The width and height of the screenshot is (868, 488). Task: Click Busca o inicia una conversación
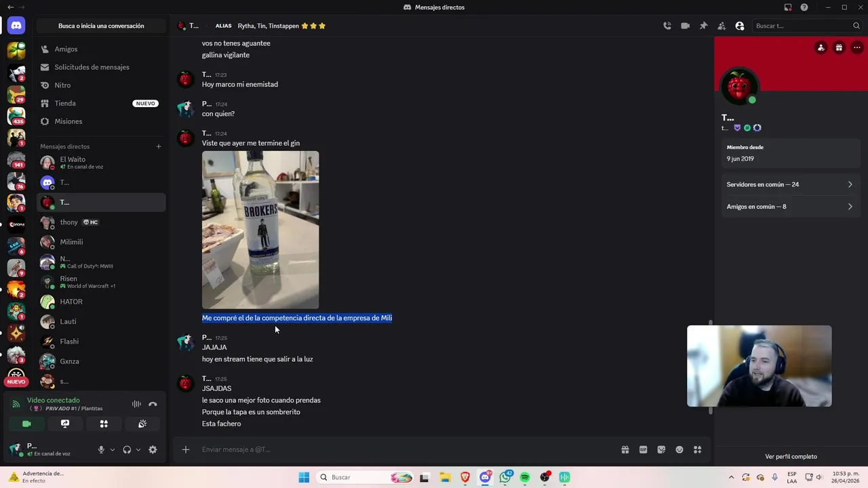(101, 26)
